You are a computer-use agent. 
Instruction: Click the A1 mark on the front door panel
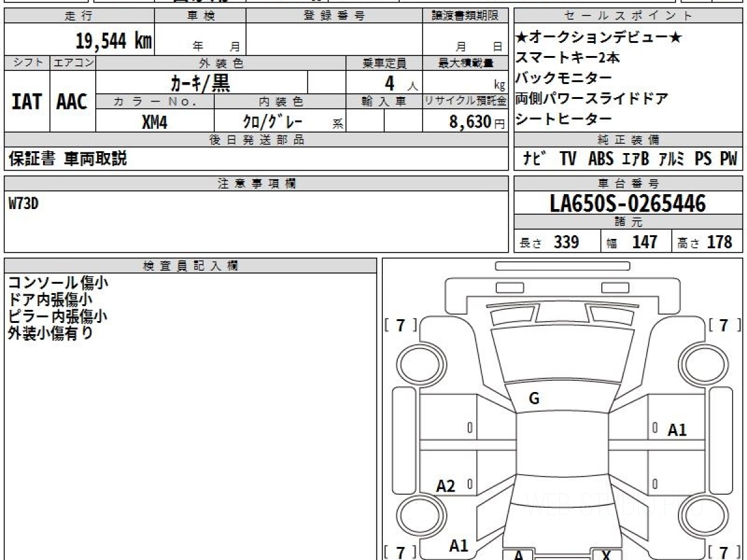tap(677, 429)
